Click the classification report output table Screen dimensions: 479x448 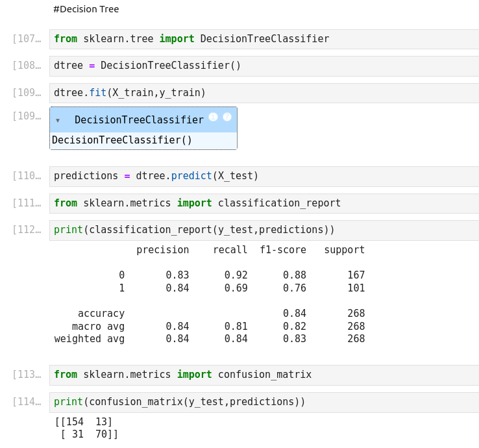[210, 294]
